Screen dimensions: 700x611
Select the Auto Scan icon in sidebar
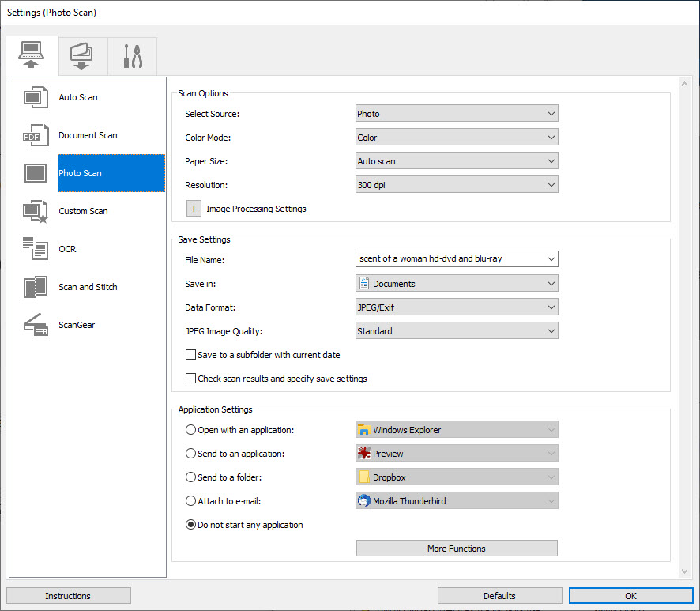coord(36,97)
